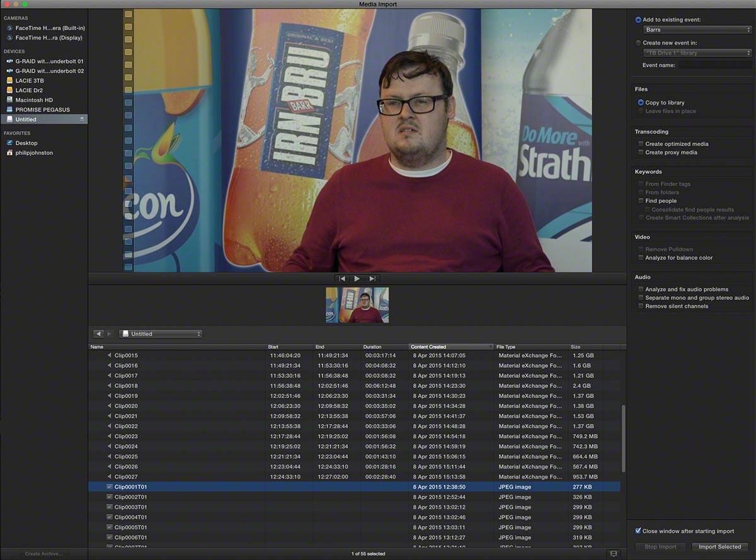Select Clip0006T01 JPEG image
The image size is (756, 560).
tap(354, 537)
